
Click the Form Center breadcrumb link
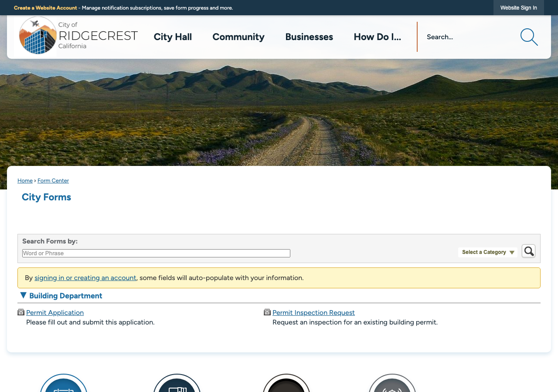[53, 181]
